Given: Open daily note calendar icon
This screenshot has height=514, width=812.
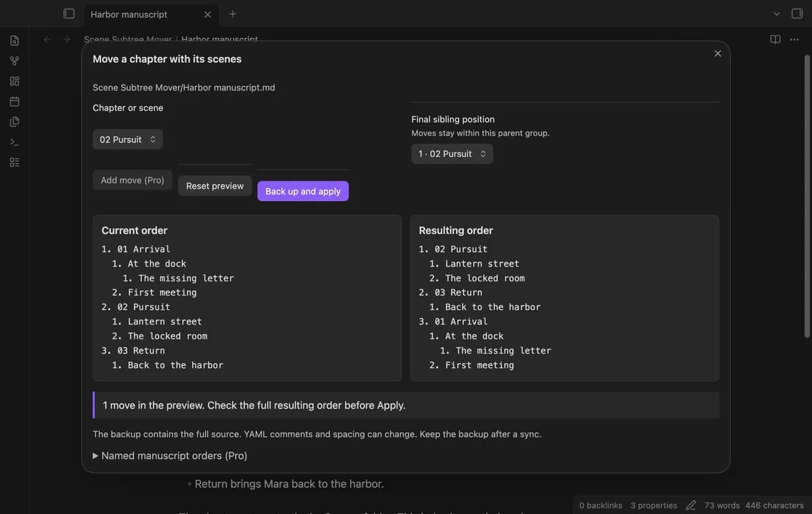Looking at the screenshot, I should pos(14,101).
